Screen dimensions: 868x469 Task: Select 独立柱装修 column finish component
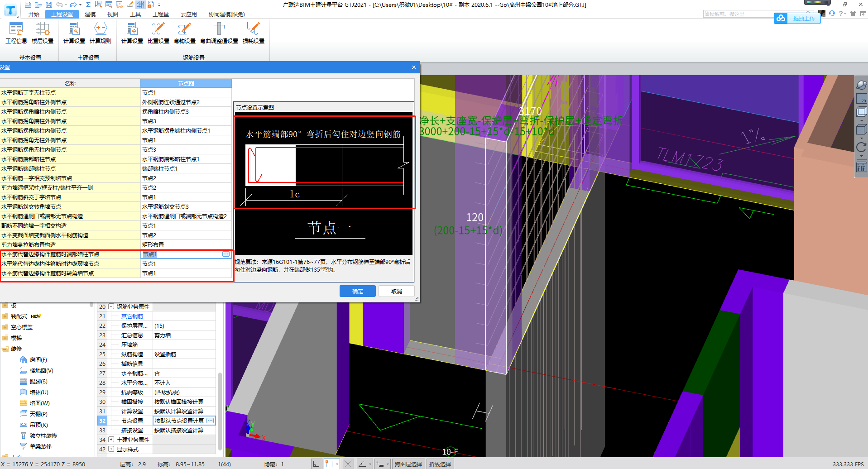38,436
